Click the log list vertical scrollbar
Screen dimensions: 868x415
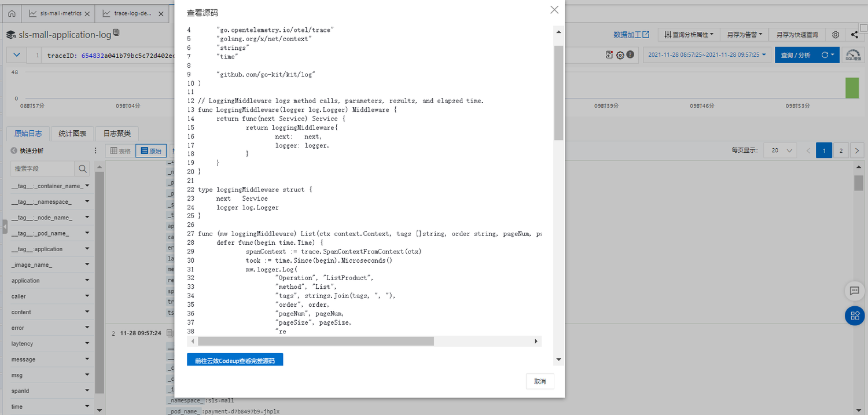859,183
